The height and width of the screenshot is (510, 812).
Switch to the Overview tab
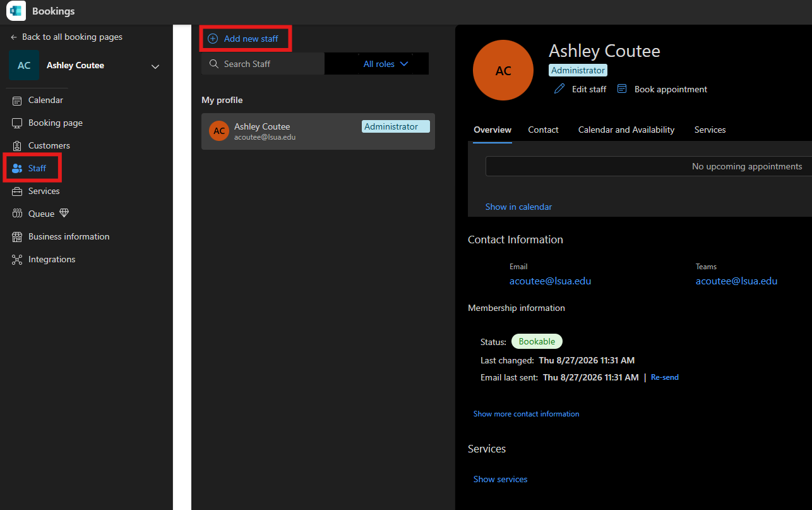click(x=493, y=130)
